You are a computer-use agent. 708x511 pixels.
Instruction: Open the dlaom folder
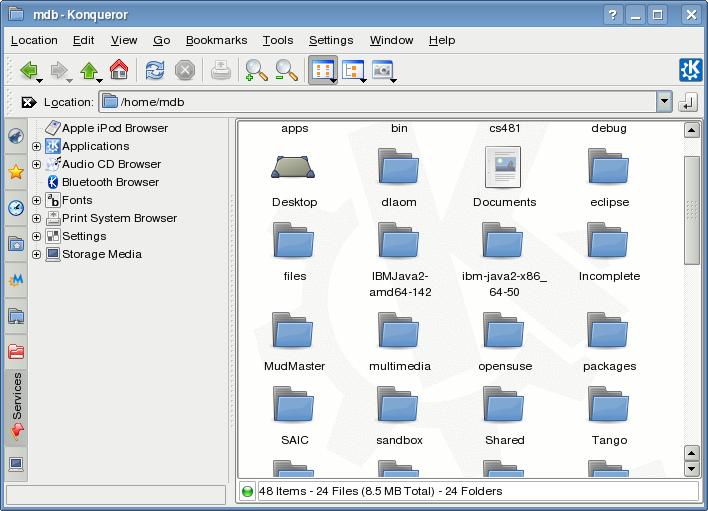tap(398, 167)
